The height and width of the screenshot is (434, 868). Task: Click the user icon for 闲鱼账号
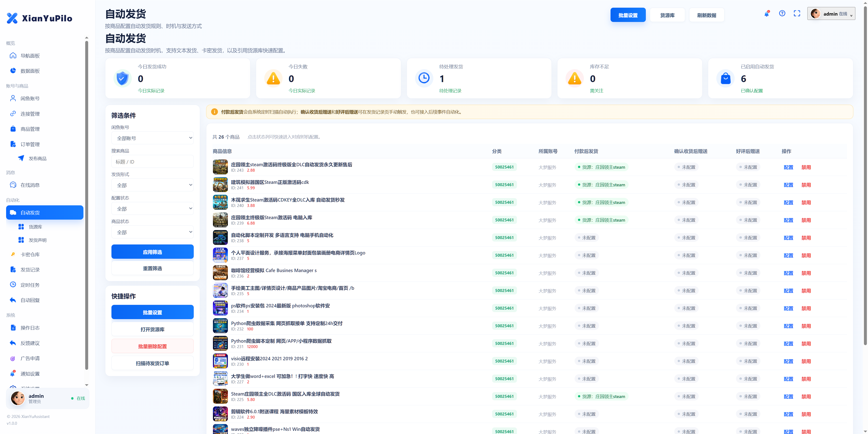[13, 98]
